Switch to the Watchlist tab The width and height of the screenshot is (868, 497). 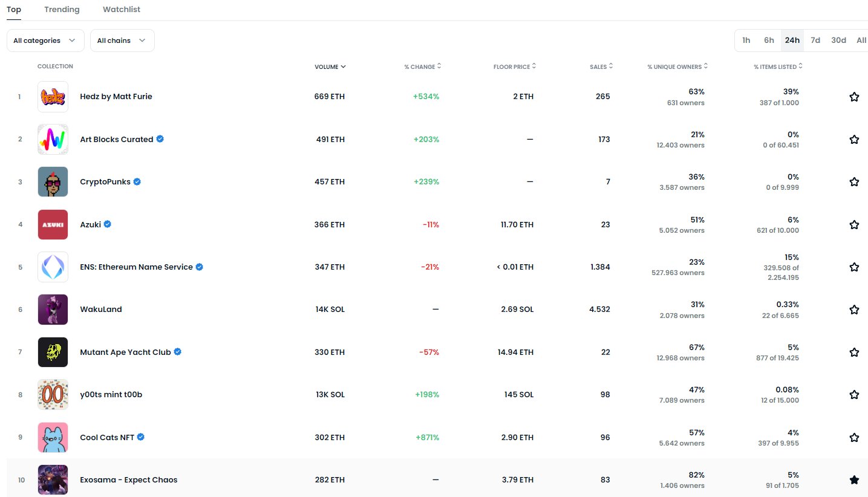122,10
